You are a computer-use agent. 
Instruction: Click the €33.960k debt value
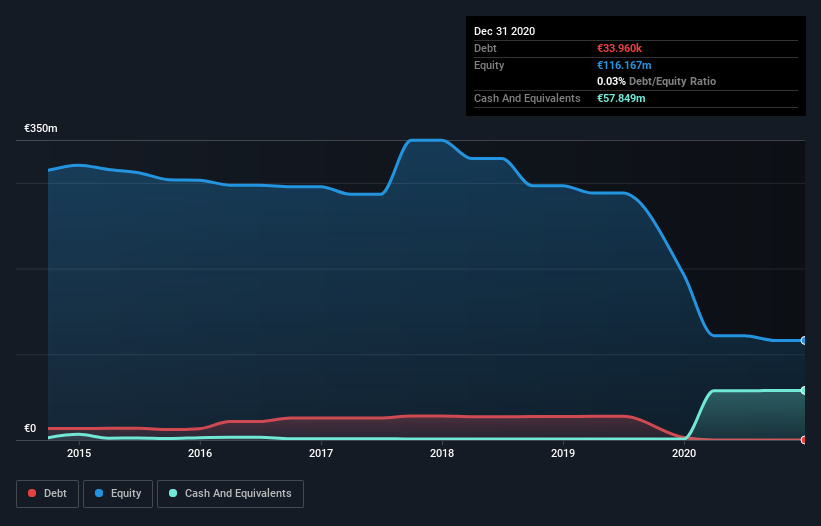tap(619, 48)
